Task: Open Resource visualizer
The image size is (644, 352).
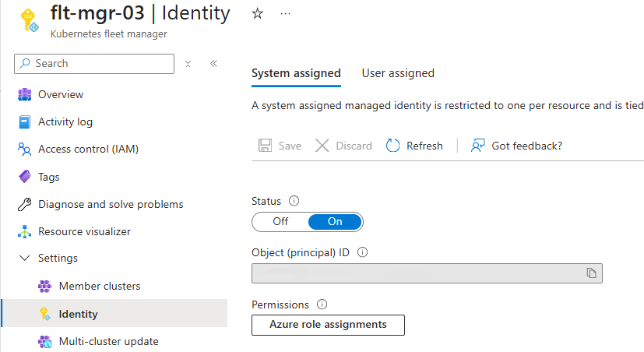Action: 84,231
